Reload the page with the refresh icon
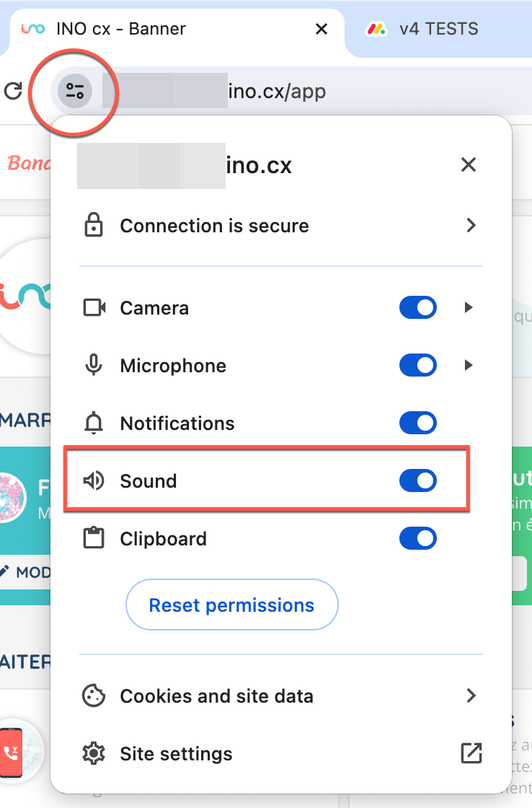532x808 pixels. (13, 92)
